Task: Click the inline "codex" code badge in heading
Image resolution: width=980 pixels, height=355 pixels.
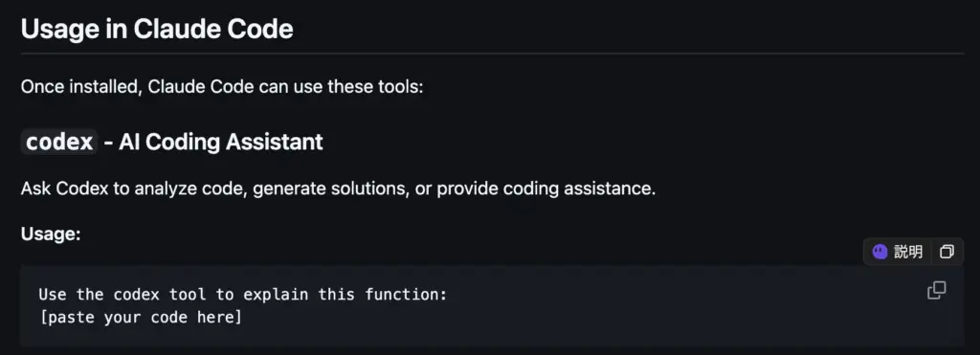Action: tap(59, 142)
